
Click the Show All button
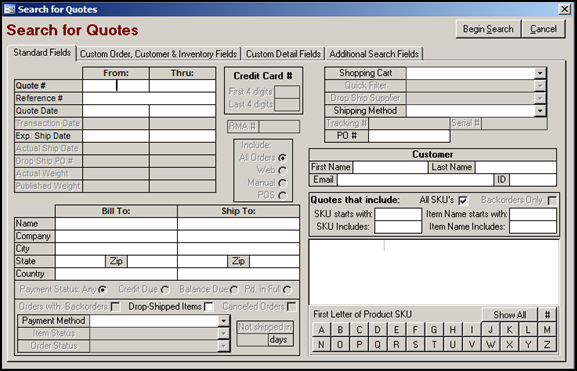510,315
